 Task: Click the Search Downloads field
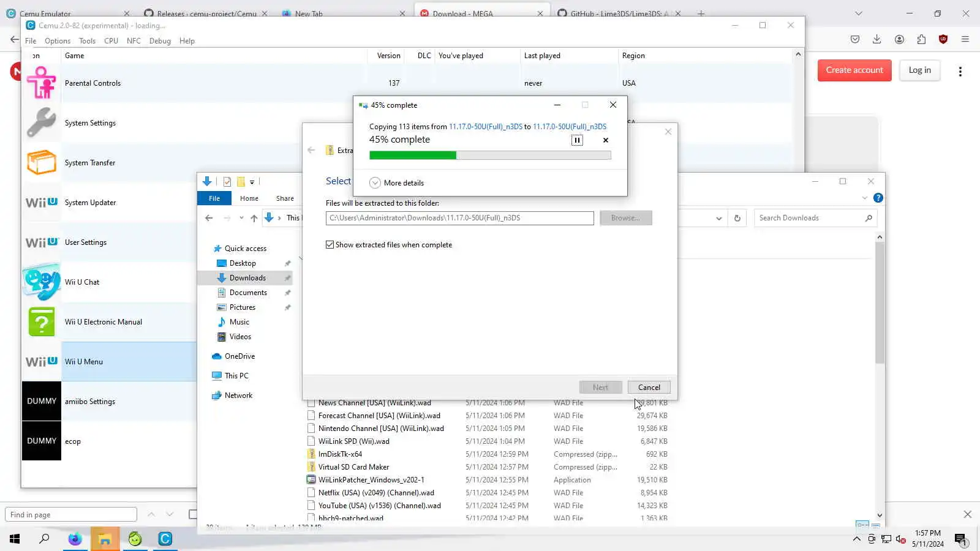[x=815, y=218]
